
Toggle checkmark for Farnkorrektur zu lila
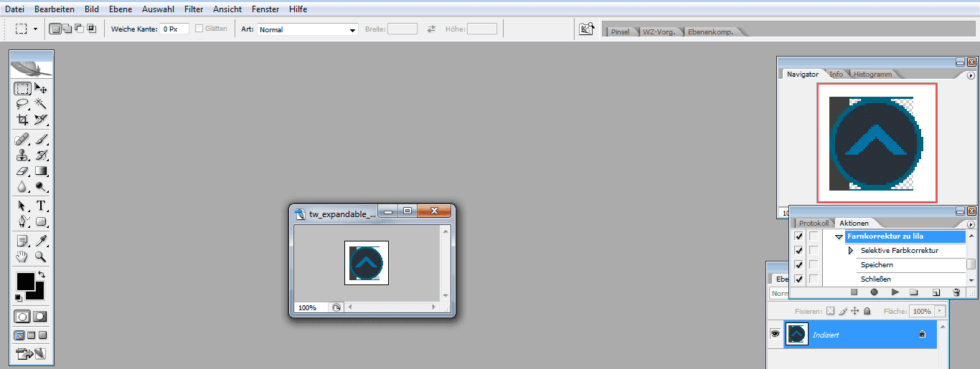799,236
